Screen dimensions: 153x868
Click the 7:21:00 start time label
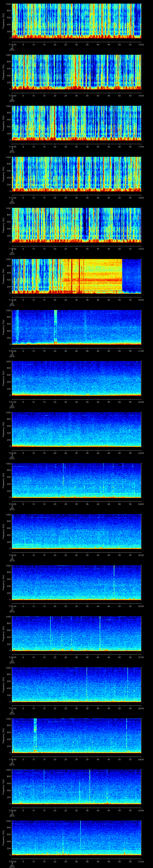(12, 402)
